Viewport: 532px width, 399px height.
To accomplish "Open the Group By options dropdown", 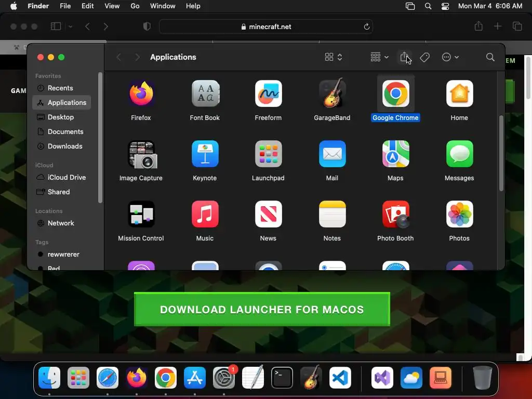I will [379, 57].
